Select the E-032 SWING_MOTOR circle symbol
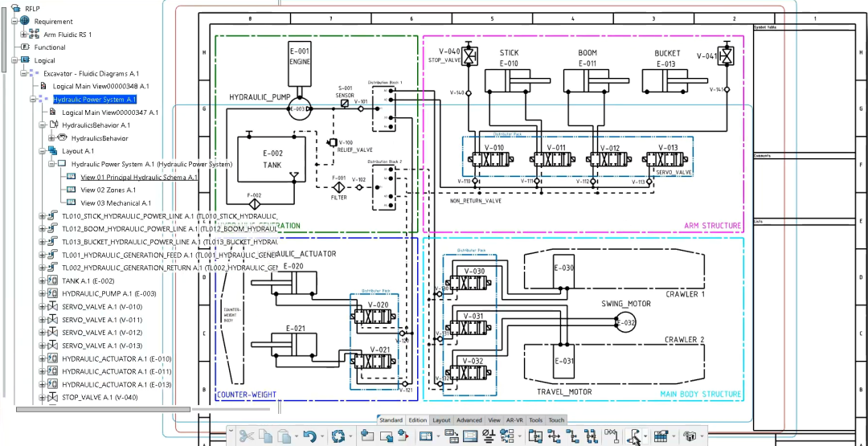This screenshot has width=868, height=446. (x=625, y=322)
